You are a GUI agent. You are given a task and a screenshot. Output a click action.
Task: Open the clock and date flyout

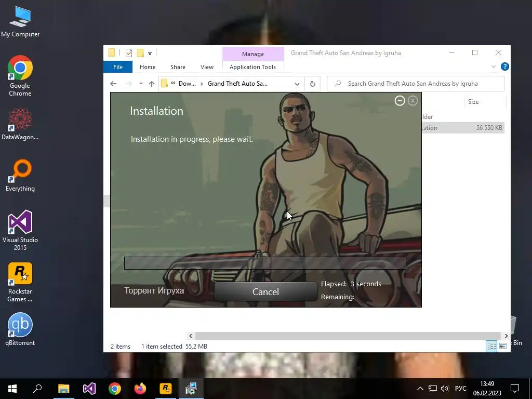click(x=487, y=389)
